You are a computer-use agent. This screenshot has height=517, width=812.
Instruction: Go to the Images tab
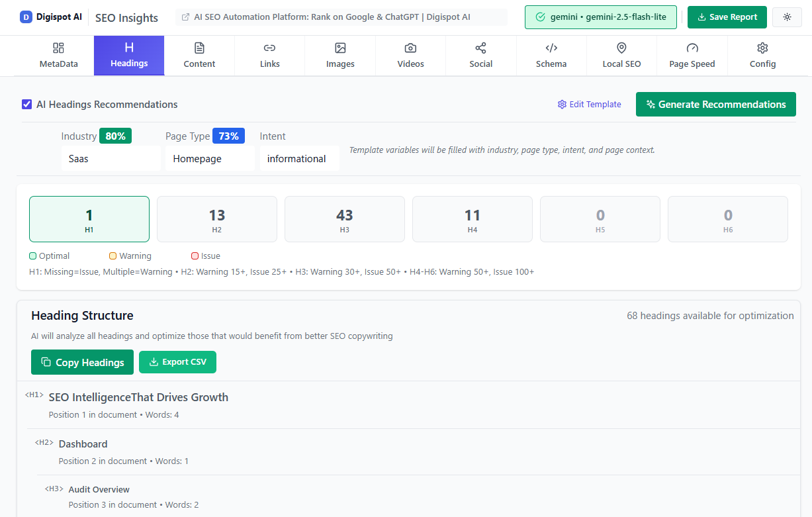(x=340, y=56)
